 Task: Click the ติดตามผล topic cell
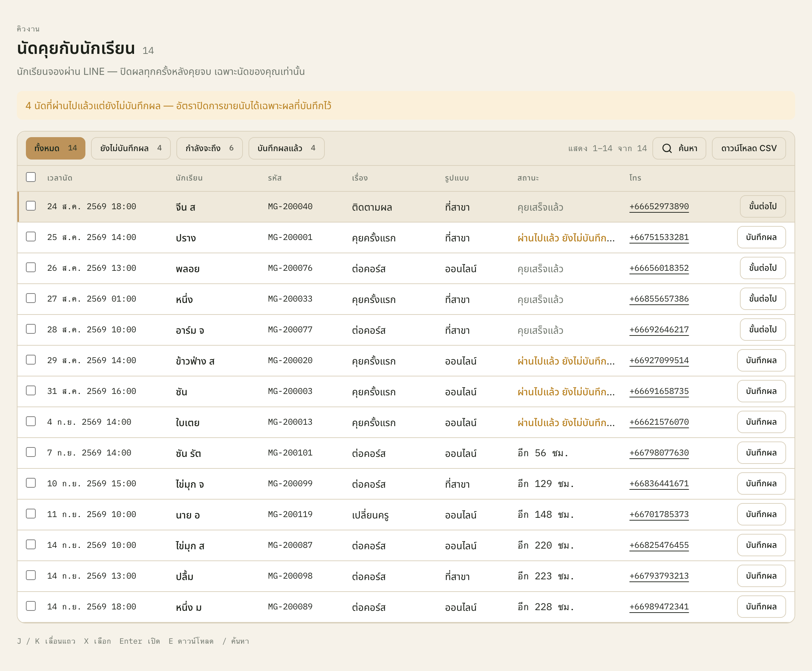coord(372,207)
